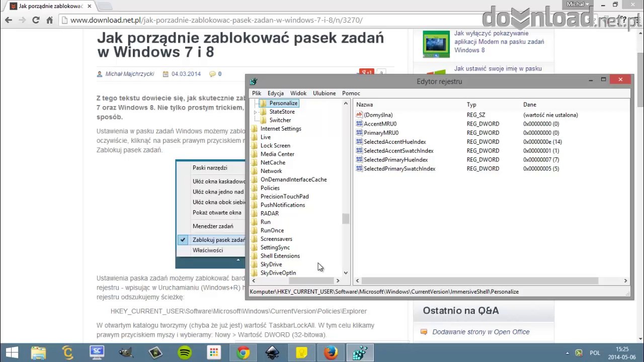Open 'Jak wyłączyć pokazywanie aplikacji Modern' article link
This screenshot has height=362, width=644.
(x=499, y=42)
